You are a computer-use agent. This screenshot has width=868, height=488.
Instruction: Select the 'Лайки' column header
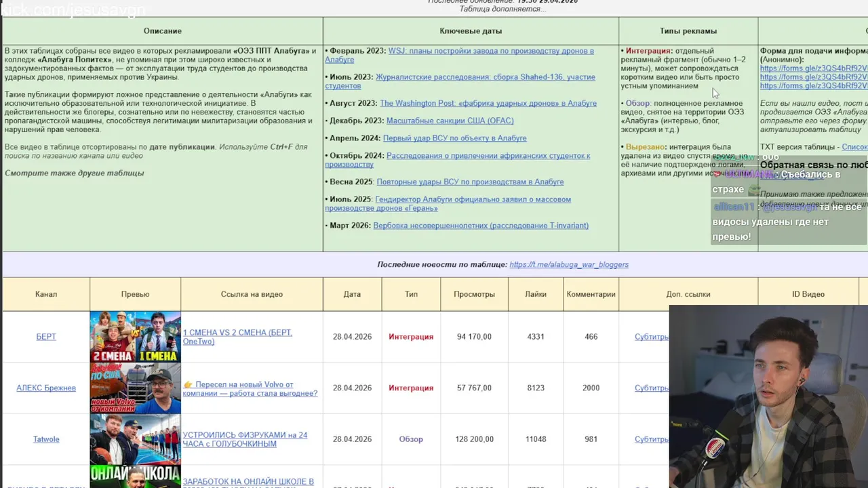coord(536,294)
